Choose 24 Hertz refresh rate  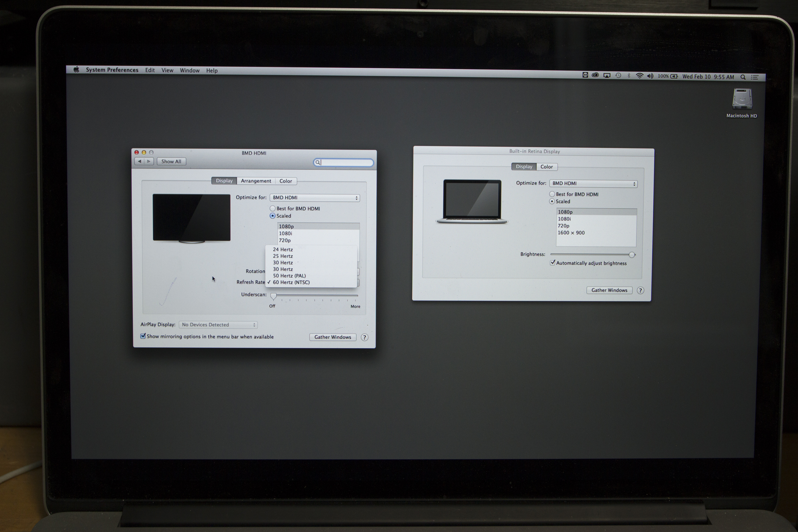pyautogui.click(x=311, y=249)
